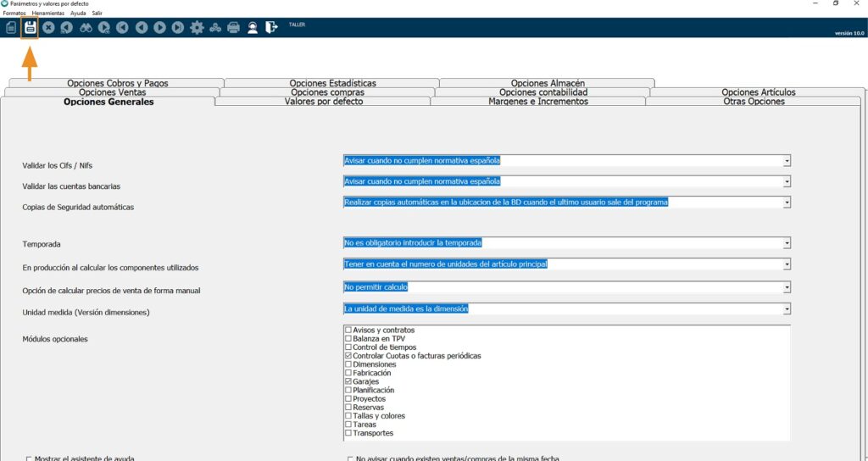Click the exit door icon
868x461 pixels.
(271, 28)
